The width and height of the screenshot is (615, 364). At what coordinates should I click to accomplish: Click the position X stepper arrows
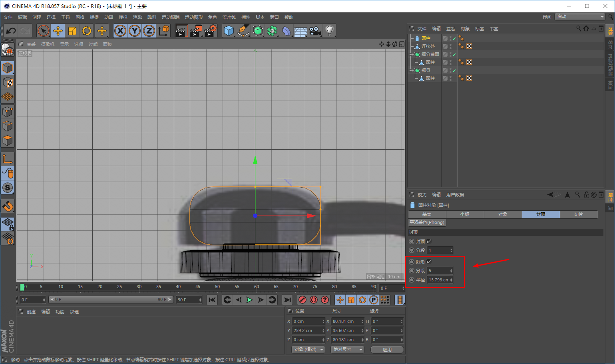pyautogui.click(x=323, y=321)
